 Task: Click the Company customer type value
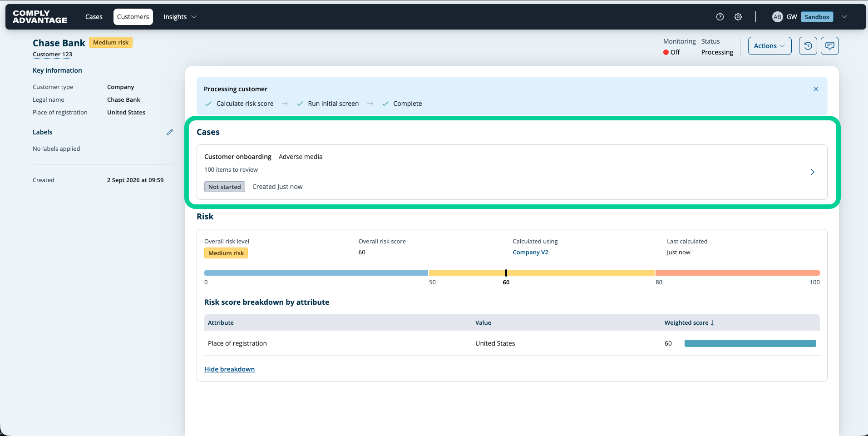click(x=121, y=87)
